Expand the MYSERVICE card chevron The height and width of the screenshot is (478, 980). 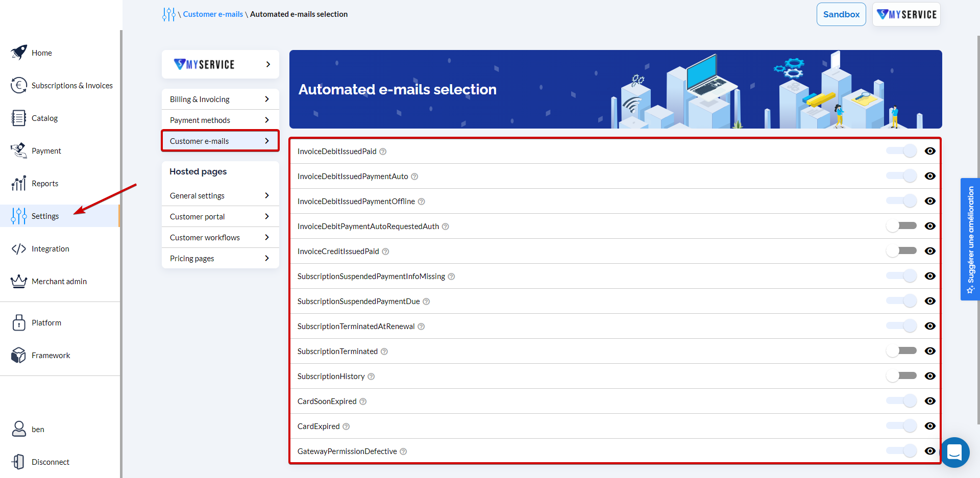(268, 64)
